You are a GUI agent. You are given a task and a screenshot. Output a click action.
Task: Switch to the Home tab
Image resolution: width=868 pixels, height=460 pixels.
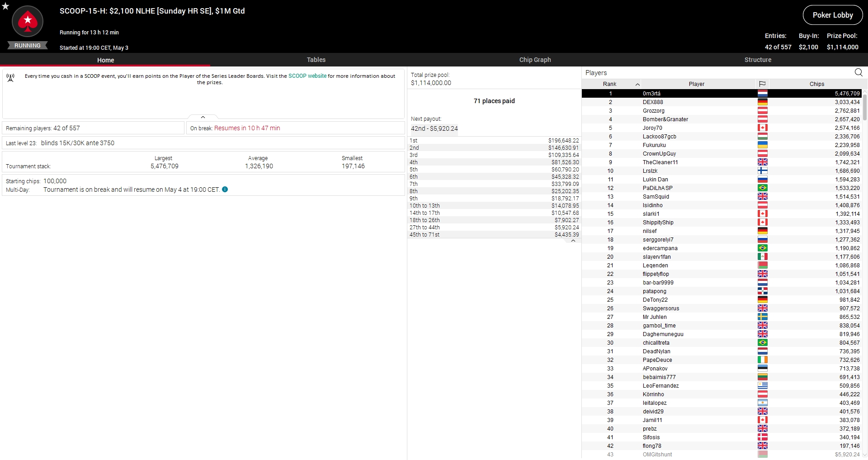click(x=105, y=60)
